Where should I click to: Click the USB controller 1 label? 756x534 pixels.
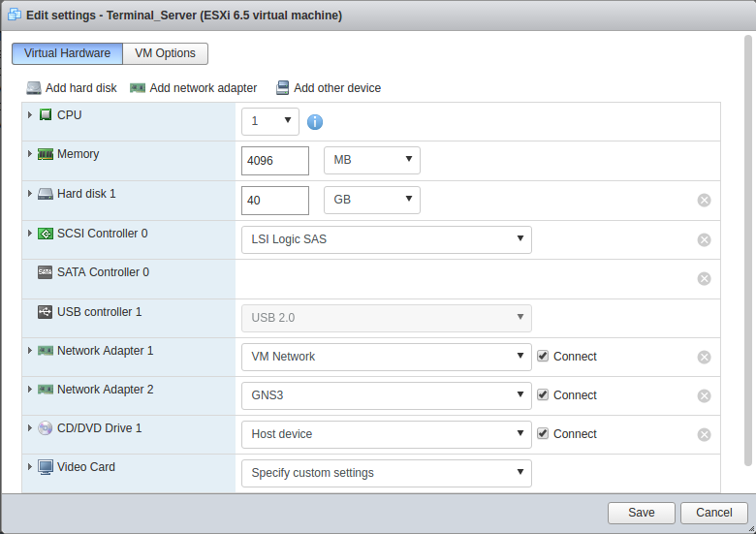99,312
